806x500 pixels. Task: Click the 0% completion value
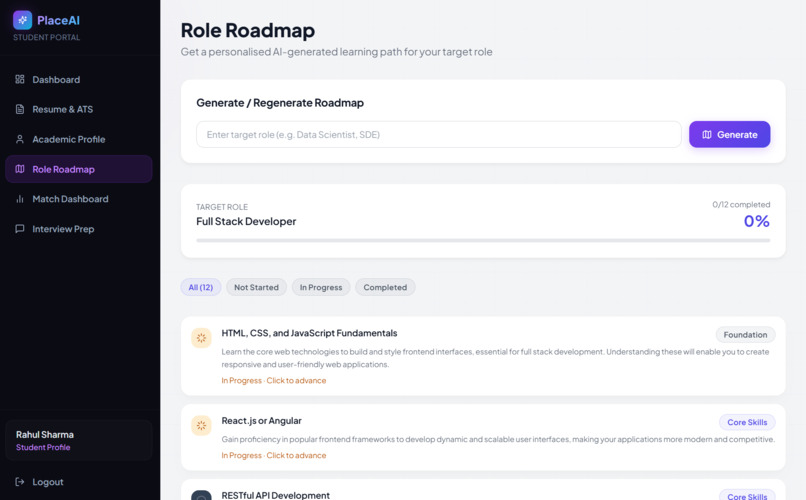pos(757,221)
